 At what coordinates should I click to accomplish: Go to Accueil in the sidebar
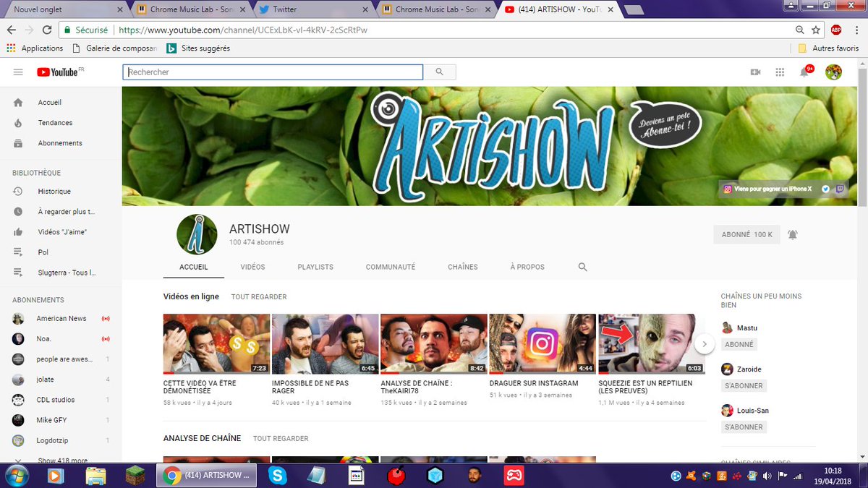coord(50,103)
